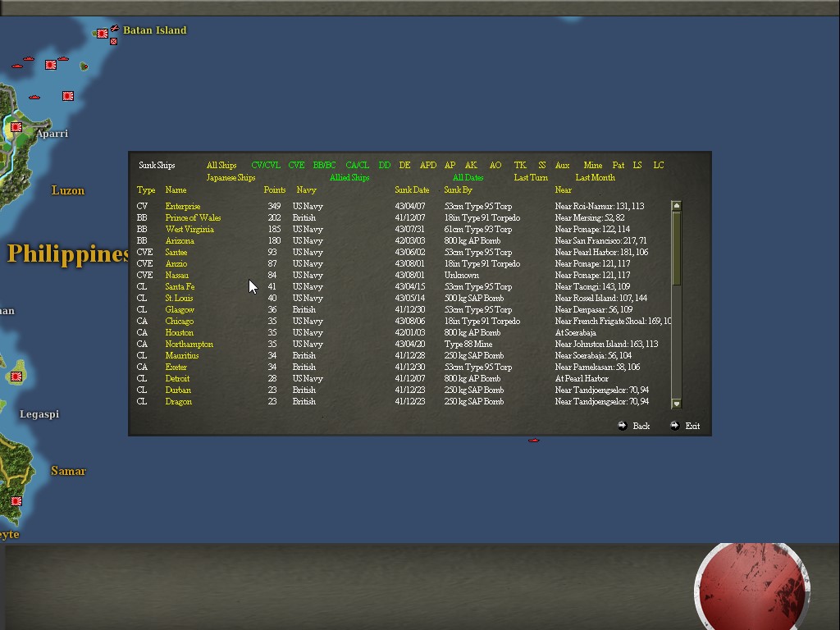The height and width of the screenshot is (630, 840).
Task: Select the All Dates filter
Action: click(468, 178)
